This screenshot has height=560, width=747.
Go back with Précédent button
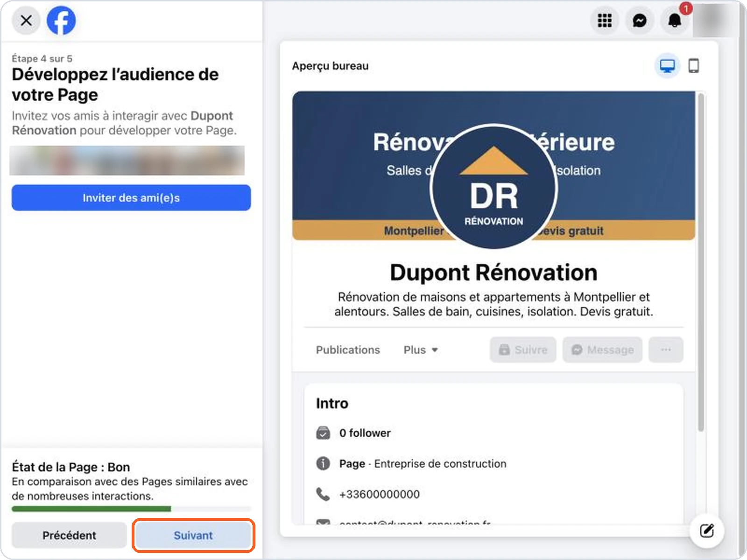(x=69, y=535)
